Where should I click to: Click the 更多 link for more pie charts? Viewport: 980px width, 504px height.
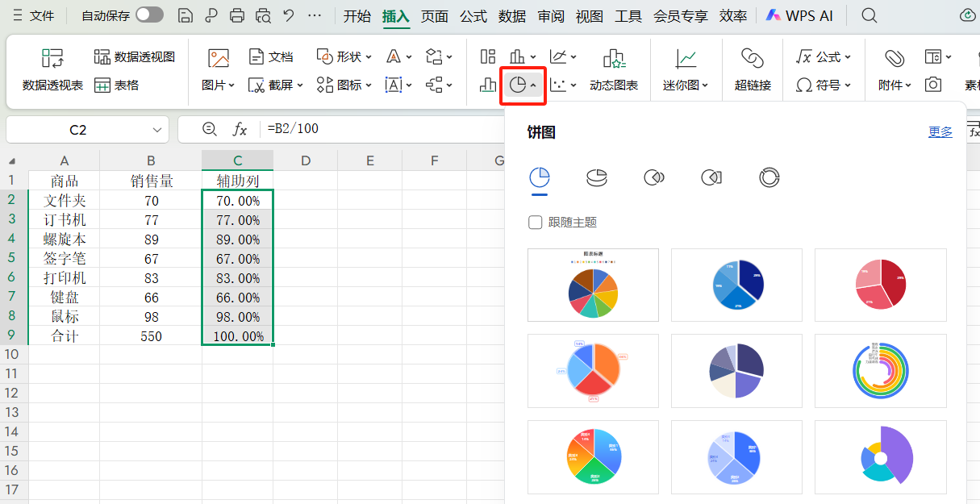pos(940,131)
